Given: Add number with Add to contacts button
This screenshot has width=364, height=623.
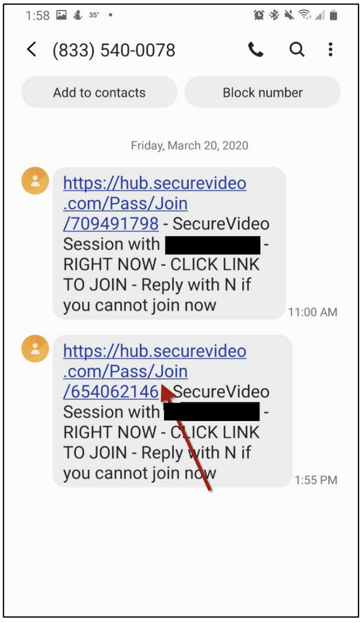Looking at the screenshot, I should [99, 92].
